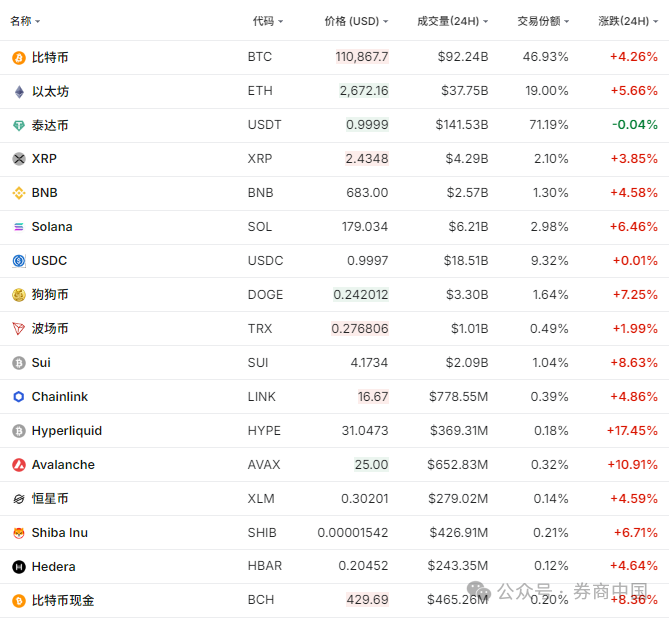Image resolution: width=669 pixels, height=618 pixels.
Task: Click the Chainlink hexagon icon
Action: point(18,397)
